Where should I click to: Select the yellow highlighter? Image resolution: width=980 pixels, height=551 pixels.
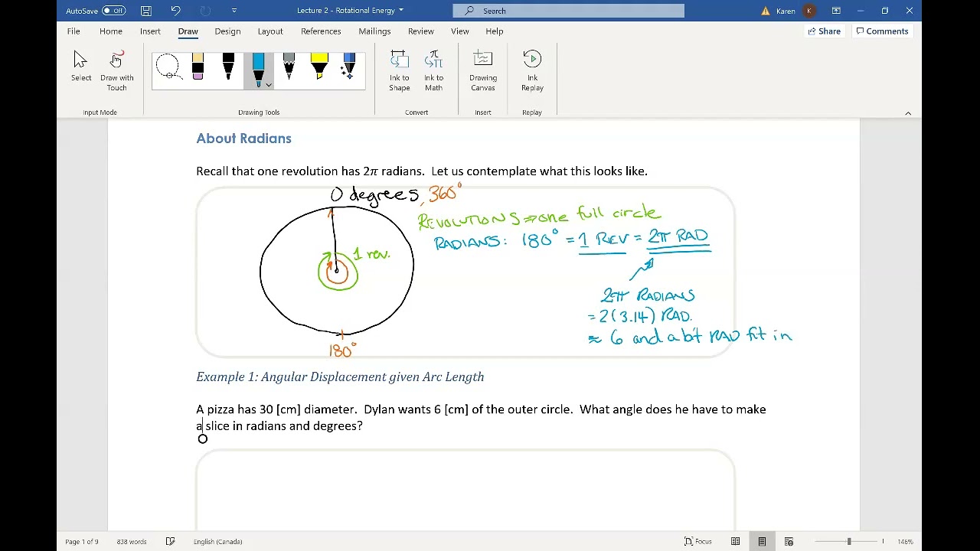coord(319,68)
